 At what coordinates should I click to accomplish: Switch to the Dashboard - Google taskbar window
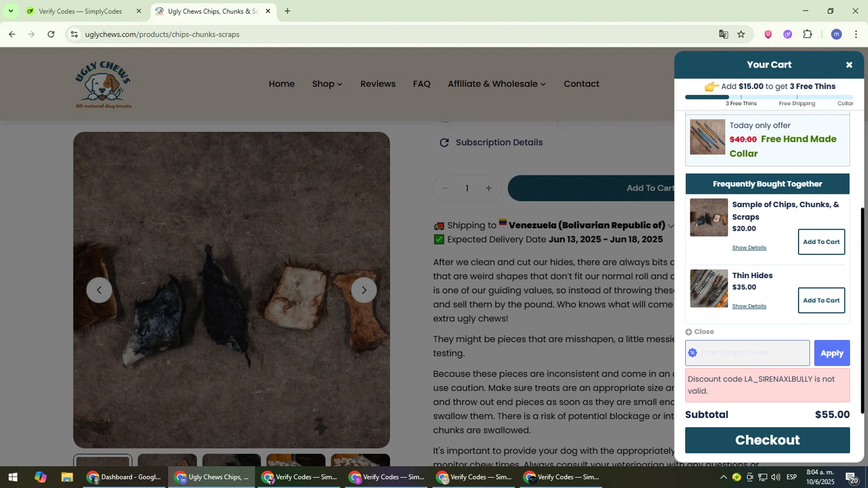(x=124, y=478)
